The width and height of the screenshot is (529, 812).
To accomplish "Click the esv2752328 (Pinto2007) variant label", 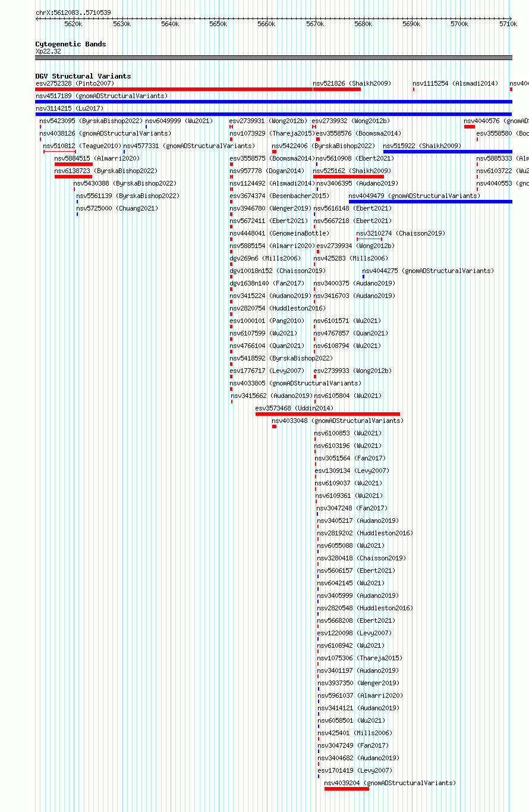I will click(x=75, y=83).
